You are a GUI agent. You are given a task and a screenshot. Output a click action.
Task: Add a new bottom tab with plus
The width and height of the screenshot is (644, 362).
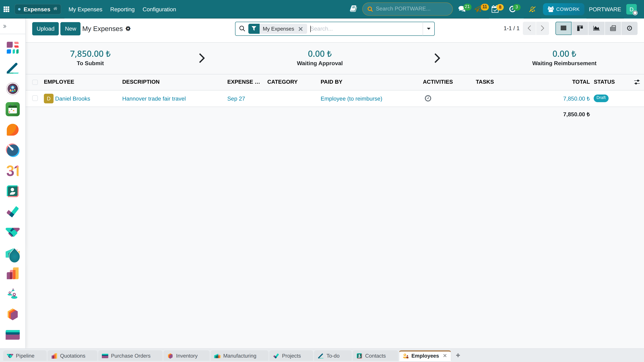[458, 355]
